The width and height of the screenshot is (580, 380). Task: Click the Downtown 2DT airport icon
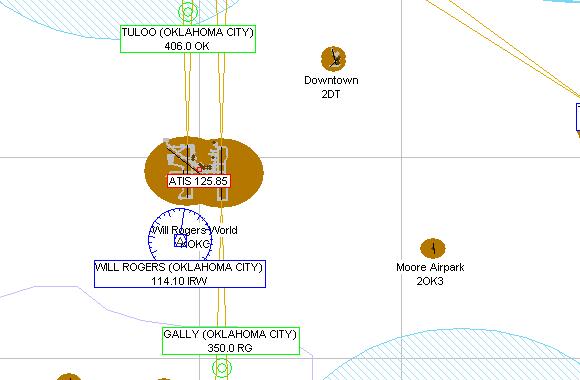pyautogui.click(x=333, y=59)
